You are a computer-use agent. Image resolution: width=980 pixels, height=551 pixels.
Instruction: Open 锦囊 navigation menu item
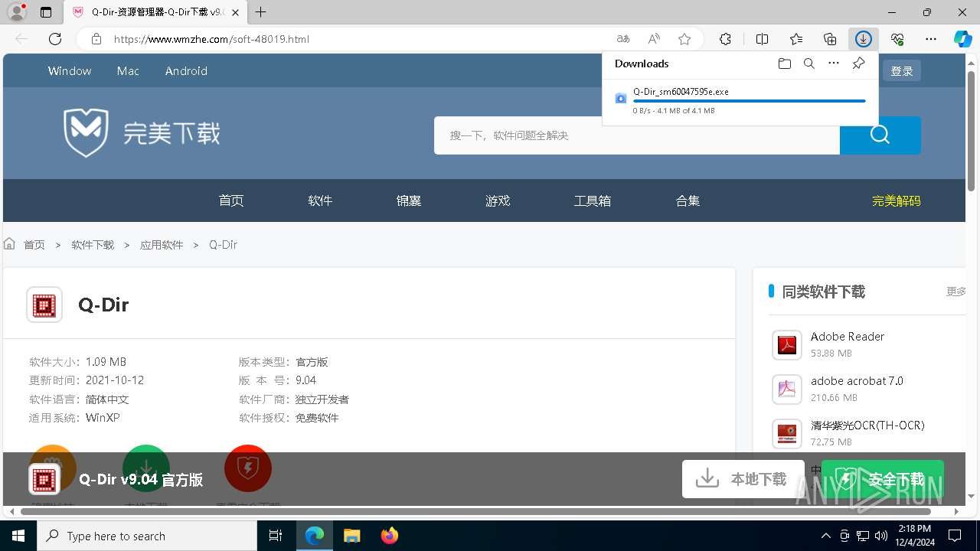(x=409, y=201)
